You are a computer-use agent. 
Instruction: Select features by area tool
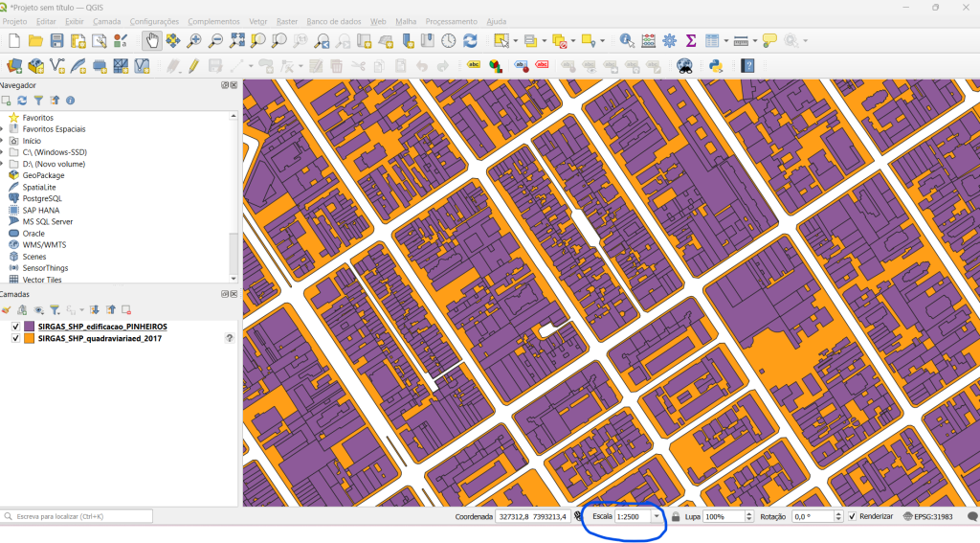click(x=501, y=41)
